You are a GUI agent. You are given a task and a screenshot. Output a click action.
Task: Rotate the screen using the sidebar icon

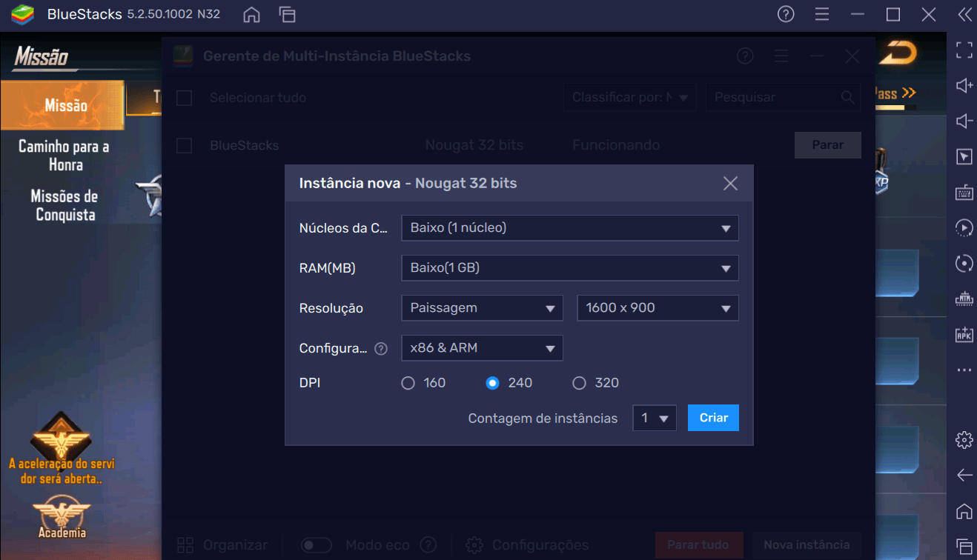click(x=964, y=263)
